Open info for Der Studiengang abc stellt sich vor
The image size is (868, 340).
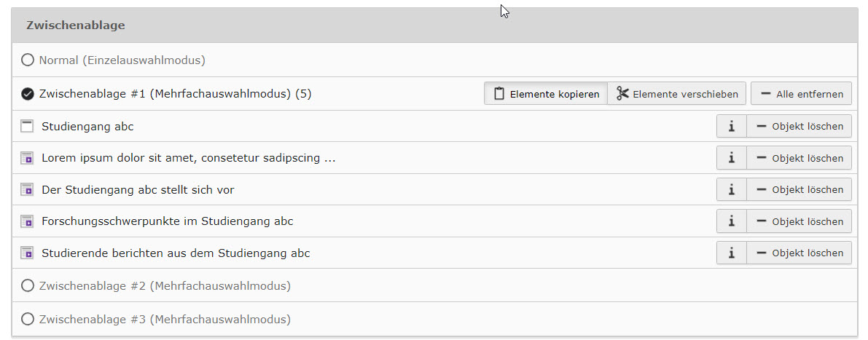pyautogui.click(x=731, y=189)
